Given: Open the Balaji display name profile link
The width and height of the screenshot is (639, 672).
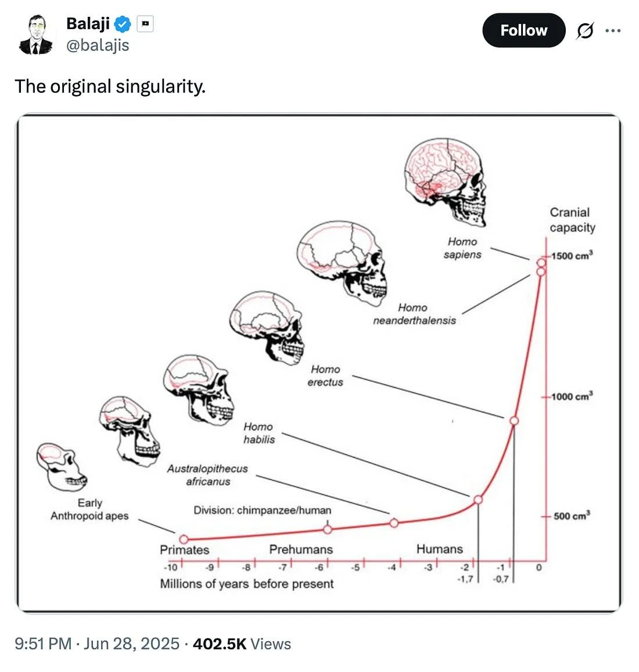Looking at the screenshot, I should coord(88,24).
